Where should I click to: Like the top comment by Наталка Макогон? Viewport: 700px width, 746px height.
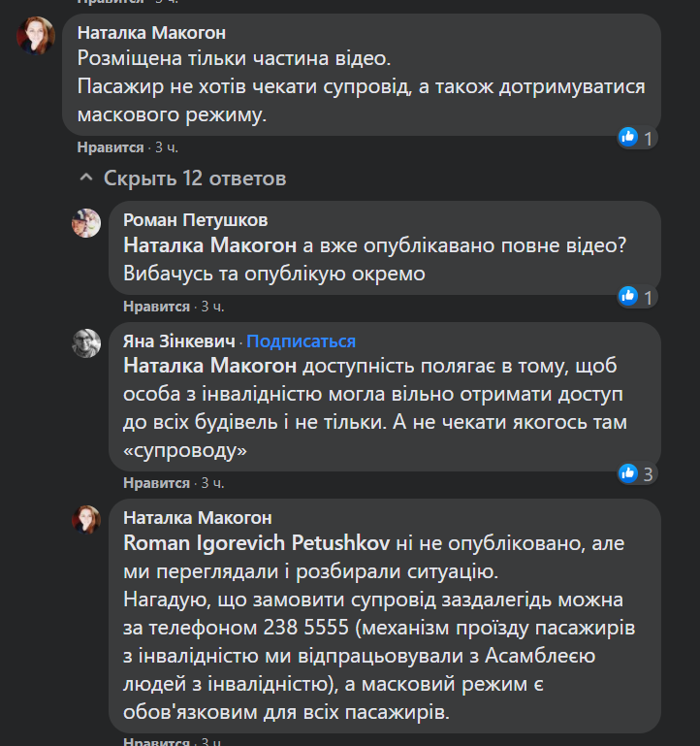[x=111, y=147]
